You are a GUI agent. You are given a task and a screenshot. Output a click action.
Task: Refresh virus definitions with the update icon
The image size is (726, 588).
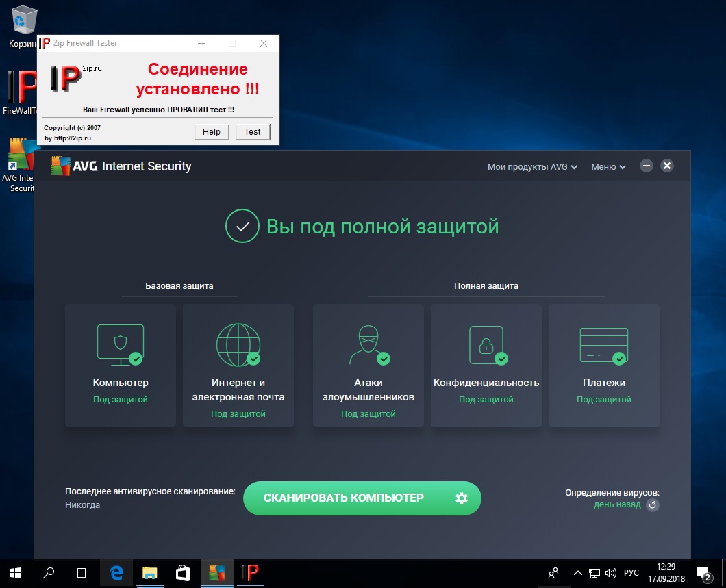pos(653,504)
